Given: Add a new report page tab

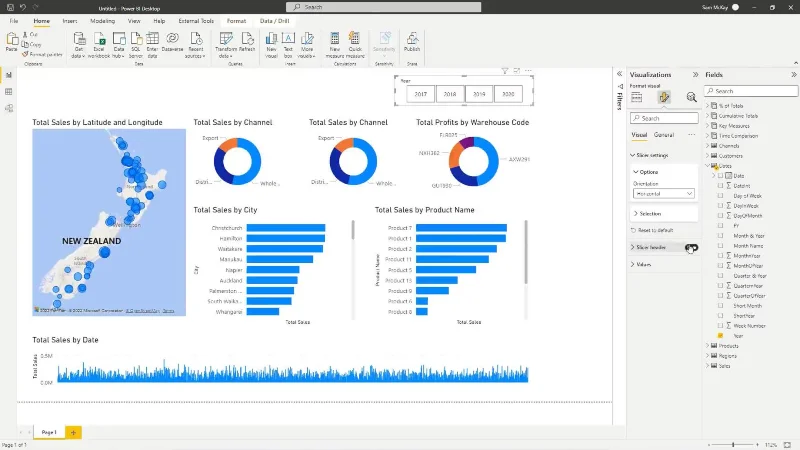Looking at the screenshot, I should click(73, 433).
